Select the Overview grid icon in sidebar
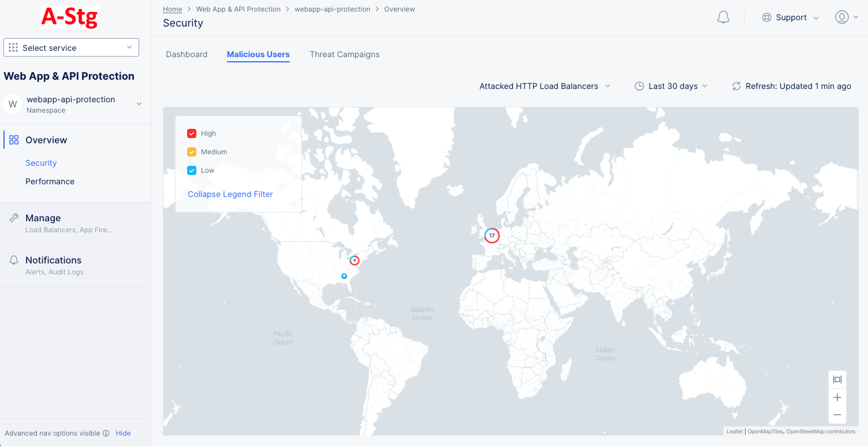The height and width of the screenshot is (446, 868). (x=13, y=139)
